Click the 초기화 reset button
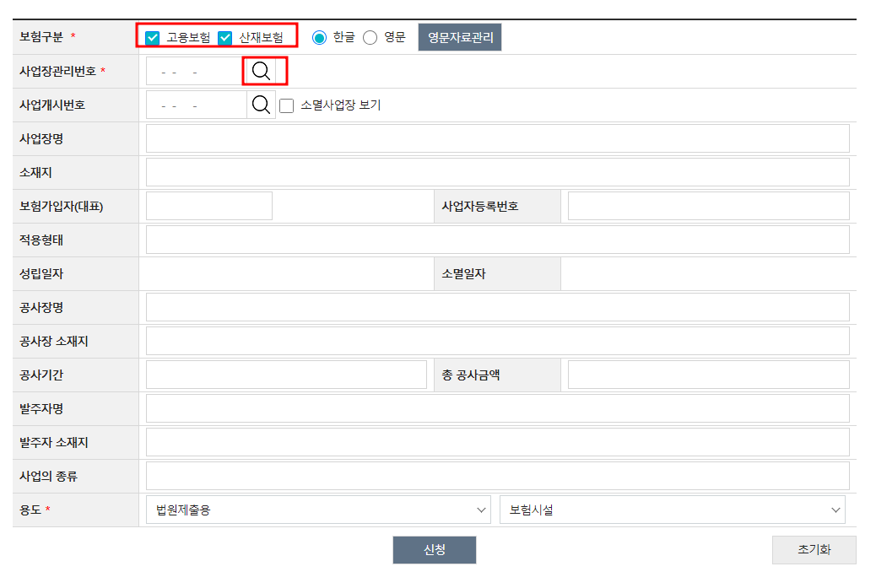876x588 pixels. [813, 549]
